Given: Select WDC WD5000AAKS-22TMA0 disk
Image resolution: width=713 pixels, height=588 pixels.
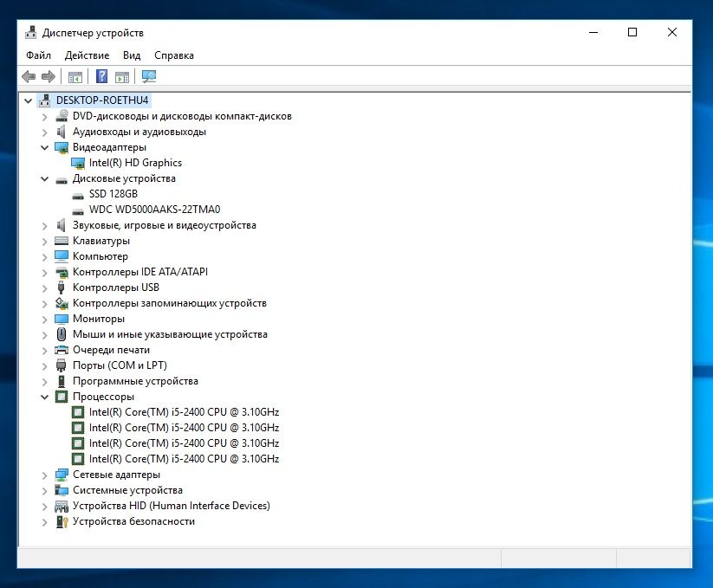Looking at the screenshot, I should [x=154, y=210].
